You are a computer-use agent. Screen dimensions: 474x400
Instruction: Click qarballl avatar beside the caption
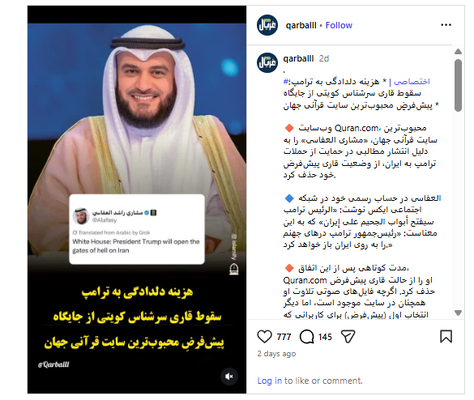[x=267, y=63]
